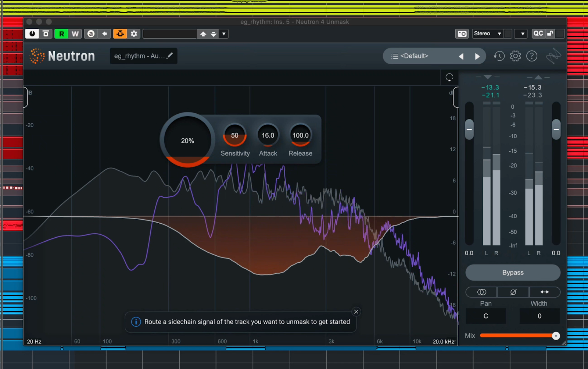This screenshot has height=369, width=588.
Task: Toggle the plugin power/activate button
Action: pyautogui.click(x=32, y=34)
